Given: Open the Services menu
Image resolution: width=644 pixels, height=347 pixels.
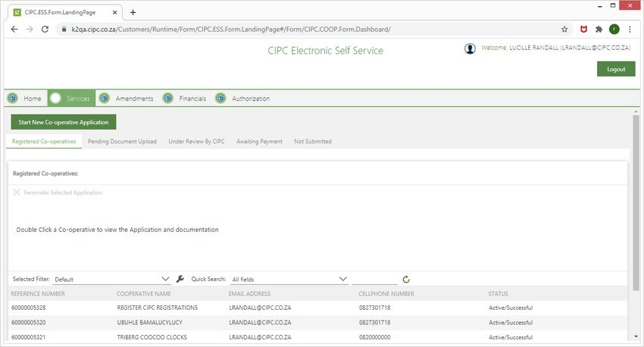Looking at the screenshot, I should [x=71, y=98].
